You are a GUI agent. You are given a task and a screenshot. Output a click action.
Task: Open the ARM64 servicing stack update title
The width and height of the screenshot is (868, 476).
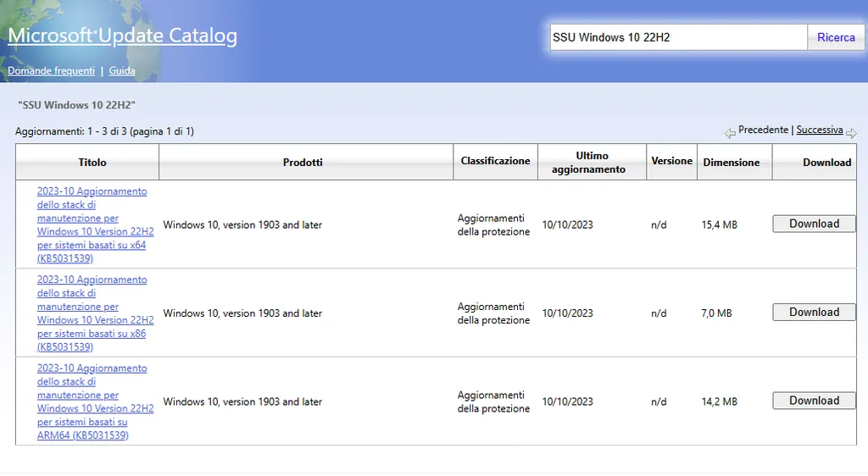[95, 401]
